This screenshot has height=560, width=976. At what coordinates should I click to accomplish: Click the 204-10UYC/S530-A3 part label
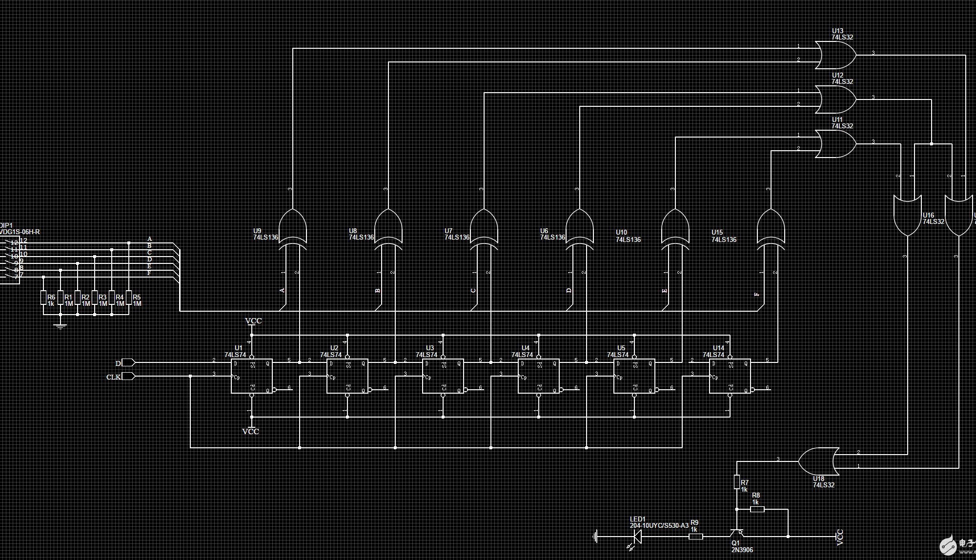click(x=659, y=526)
